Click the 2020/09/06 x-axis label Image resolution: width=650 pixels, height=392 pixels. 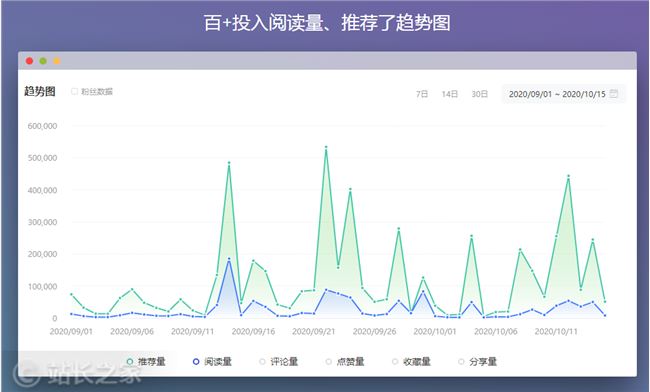tap(132, 332)
